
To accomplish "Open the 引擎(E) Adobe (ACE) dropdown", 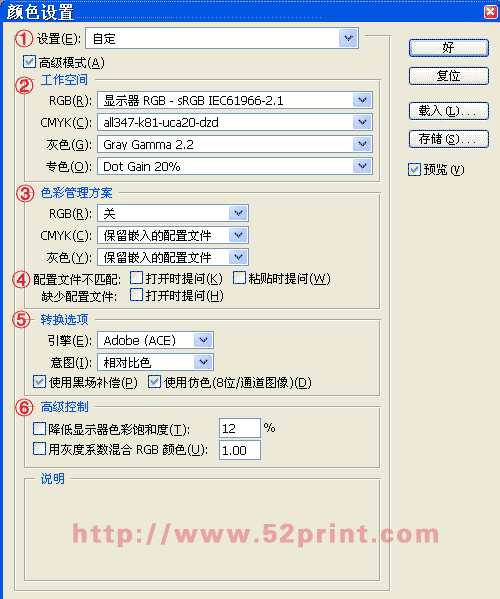I will (x=155, y=340).
